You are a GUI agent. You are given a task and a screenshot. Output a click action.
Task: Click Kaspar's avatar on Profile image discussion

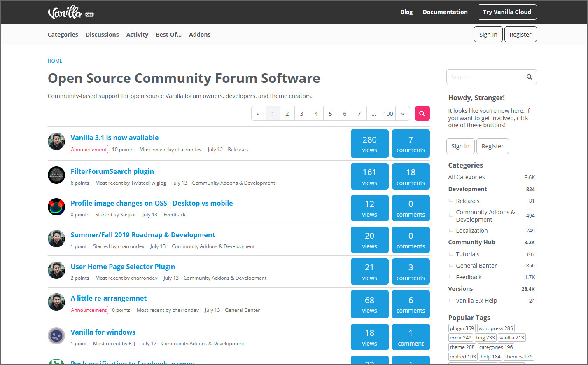pyautogui.click(x=56, y=207)
